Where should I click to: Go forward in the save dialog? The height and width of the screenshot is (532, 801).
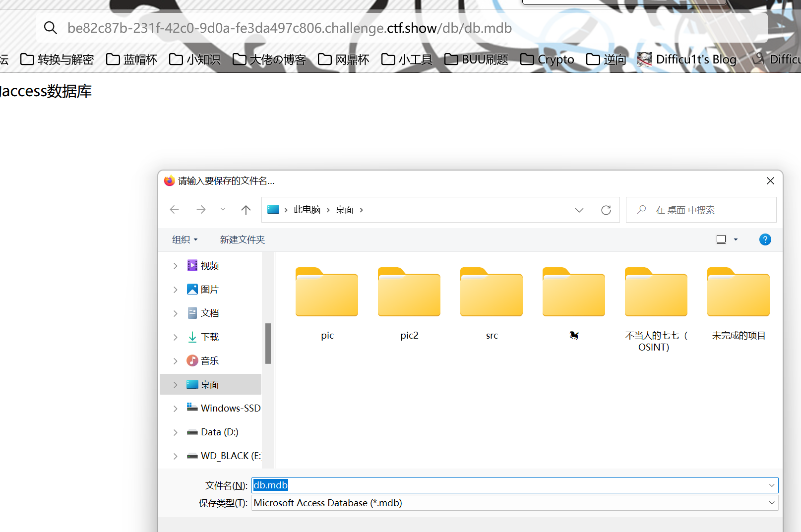pyautogui.click(x=201, y=210)
